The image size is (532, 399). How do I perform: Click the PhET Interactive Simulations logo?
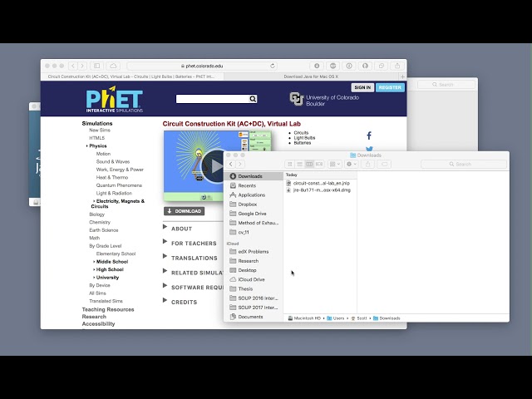(x=115, y=99)
